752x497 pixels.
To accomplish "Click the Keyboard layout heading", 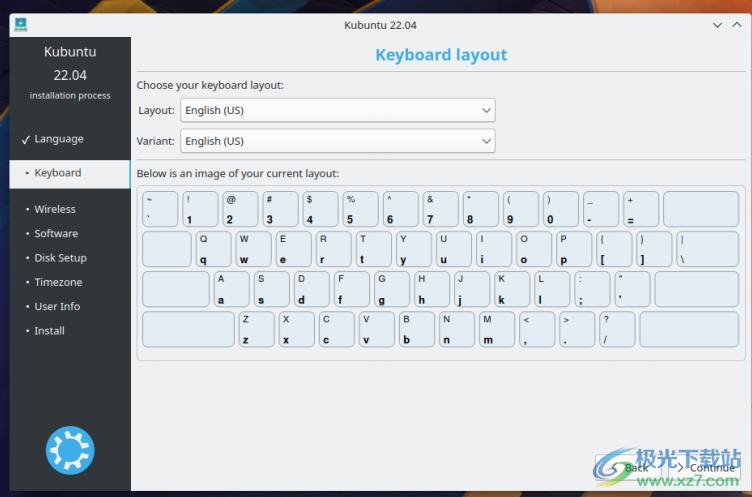I will pyautogui.click(x=441, y=55).
